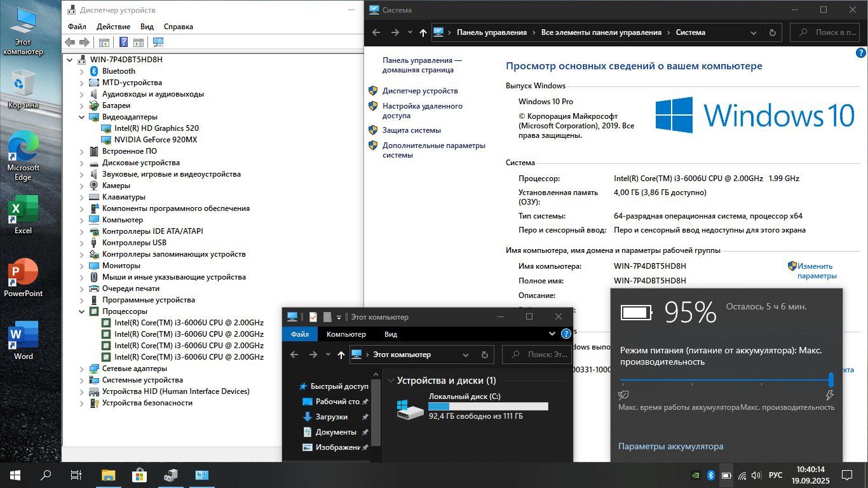
Task: Expand the explorer ribbon chevron
Action: 552,334
